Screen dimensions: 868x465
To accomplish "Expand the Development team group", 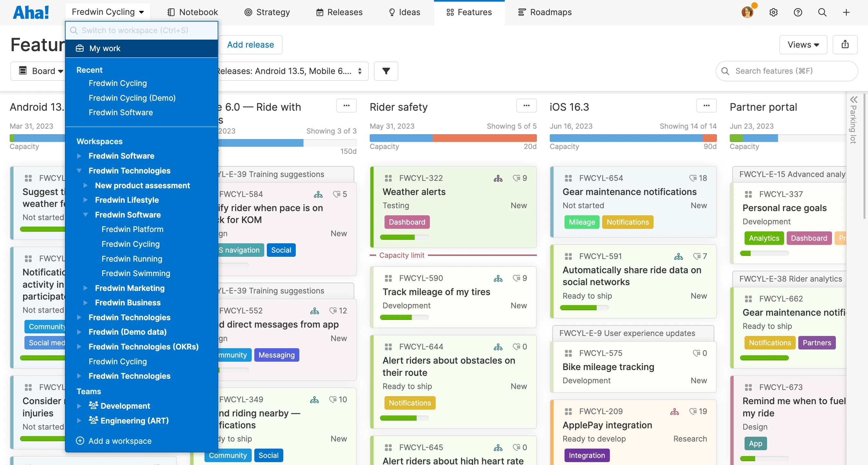I will pos(79,406).
